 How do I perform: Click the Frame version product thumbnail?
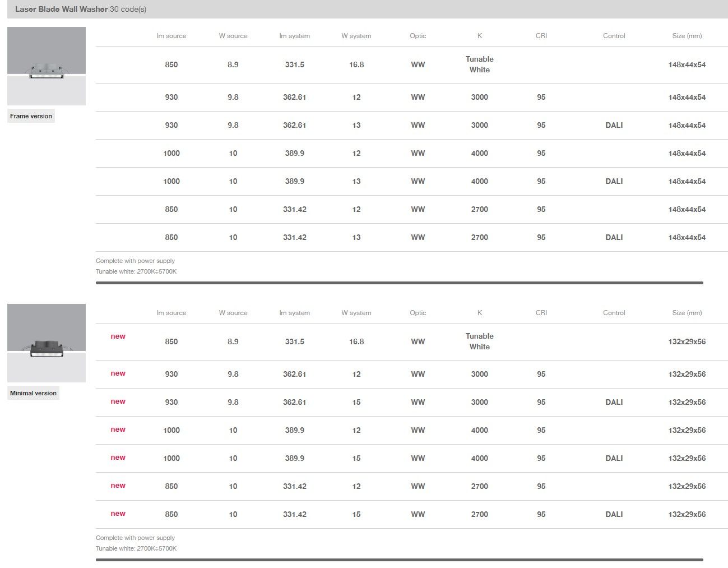point(47,66)
